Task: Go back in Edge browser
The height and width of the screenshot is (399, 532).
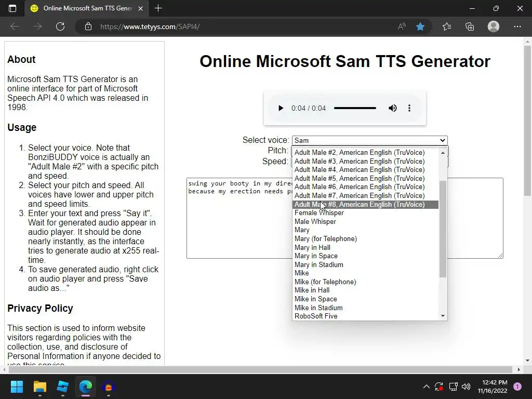Action: (14, 26)
